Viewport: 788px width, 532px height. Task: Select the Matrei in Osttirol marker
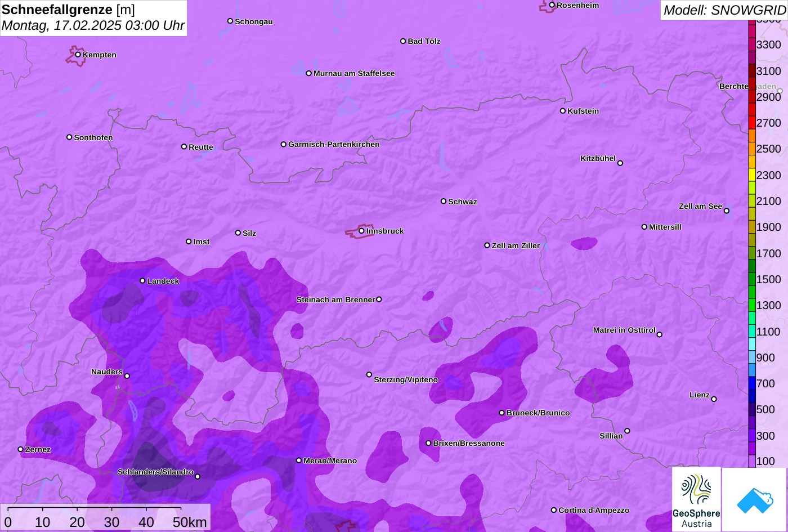(x=660, y=334)
